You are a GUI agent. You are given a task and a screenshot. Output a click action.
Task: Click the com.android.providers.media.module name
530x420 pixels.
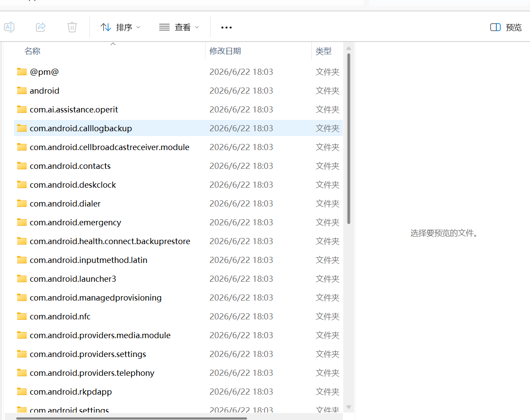pos(100,335)
